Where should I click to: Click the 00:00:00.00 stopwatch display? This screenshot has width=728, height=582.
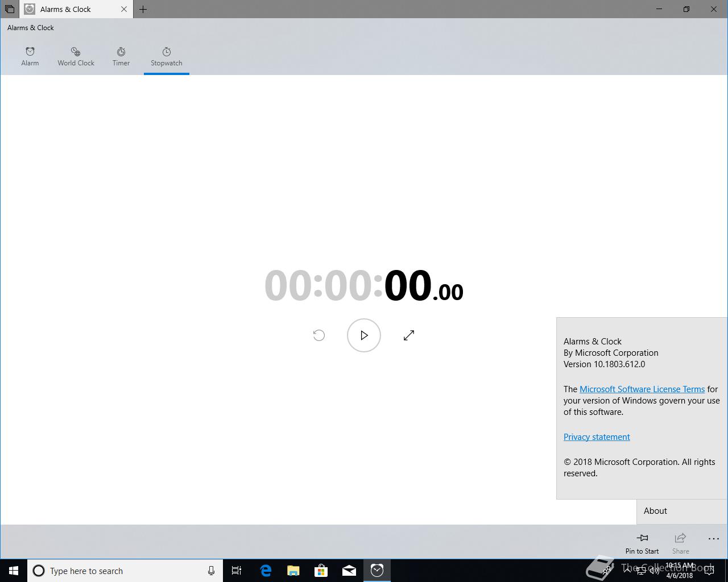[364, 285]
